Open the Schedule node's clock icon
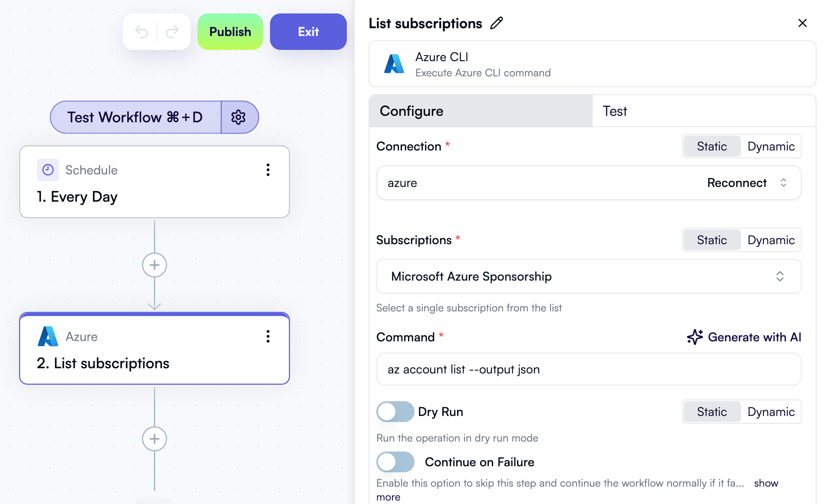823x504 pixels. (48, 170)
